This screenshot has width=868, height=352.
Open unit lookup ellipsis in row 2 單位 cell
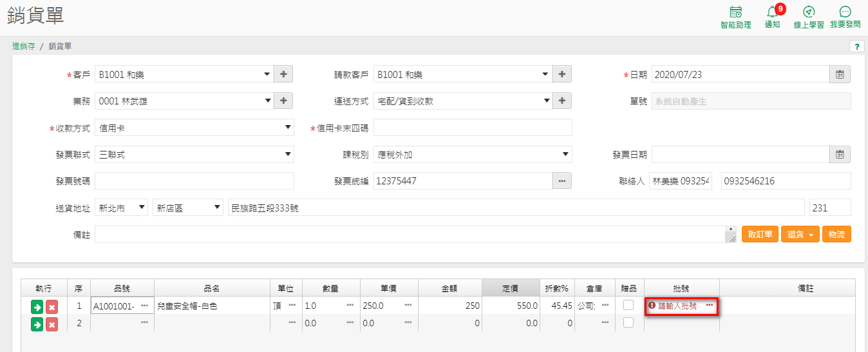point(292,322)
